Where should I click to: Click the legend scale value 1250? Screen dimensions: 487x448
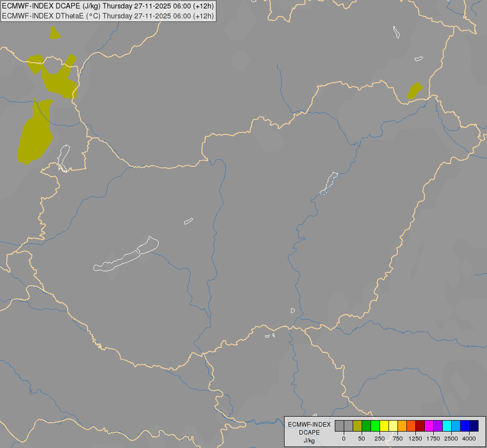(x=415, y=439)
